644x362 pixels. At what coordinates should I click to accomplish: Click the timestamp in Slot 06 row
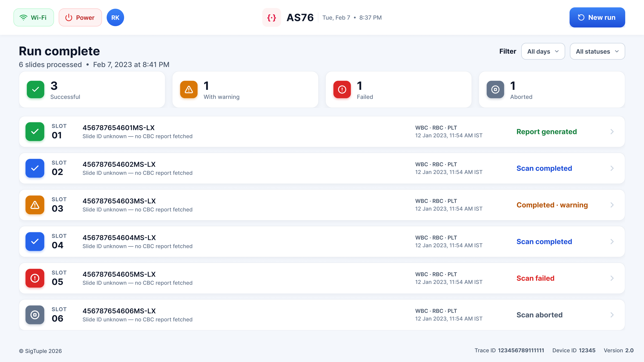(449, 319)
